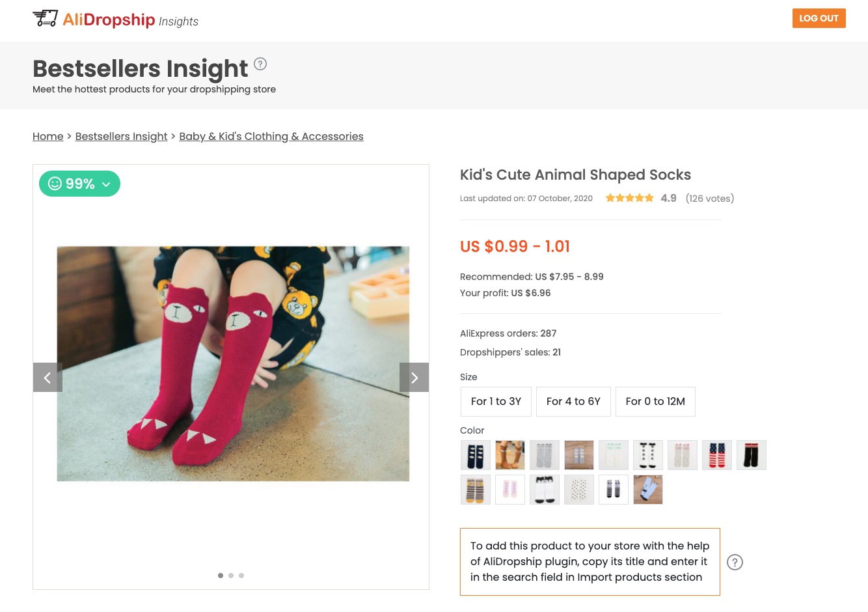
Task: Show the next product image
Action: pyautogui.click(x=414, y=378)
